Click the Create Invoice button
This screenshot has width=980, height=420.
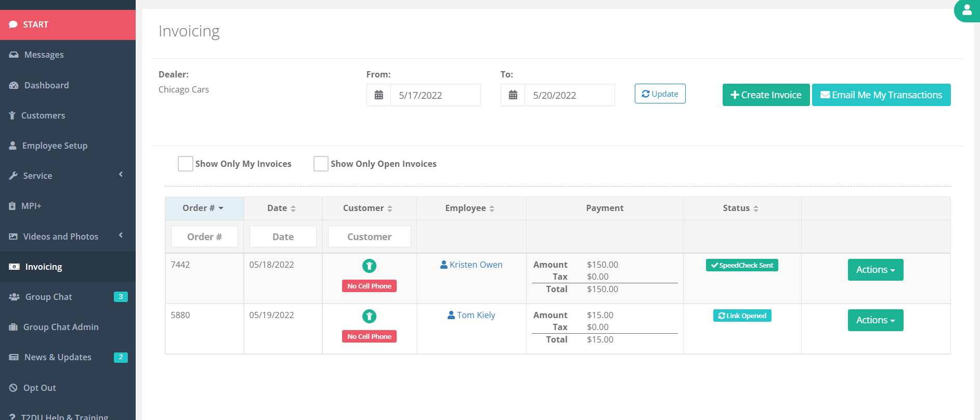click(766, 95)
